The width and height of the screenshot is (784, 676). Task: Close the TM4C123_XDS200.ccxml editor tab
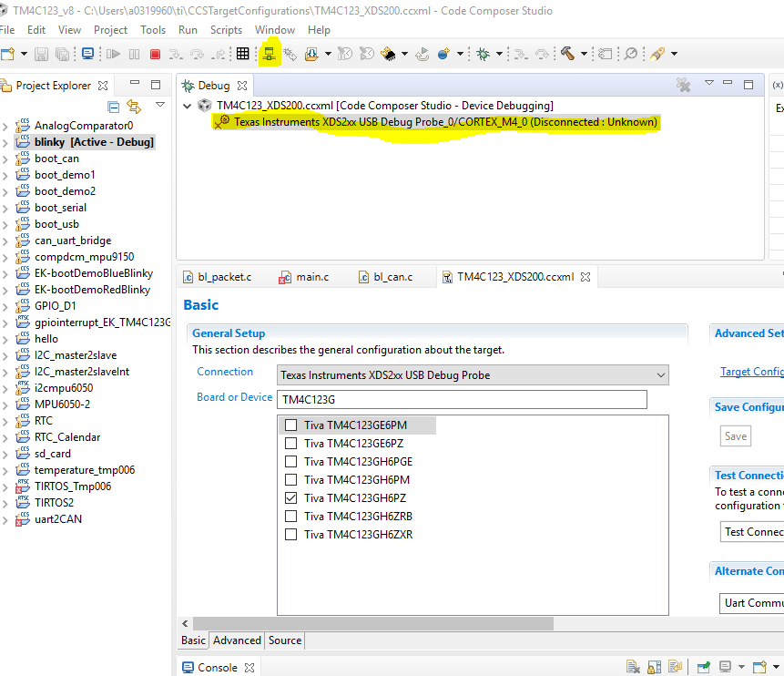tap(585, 277)
